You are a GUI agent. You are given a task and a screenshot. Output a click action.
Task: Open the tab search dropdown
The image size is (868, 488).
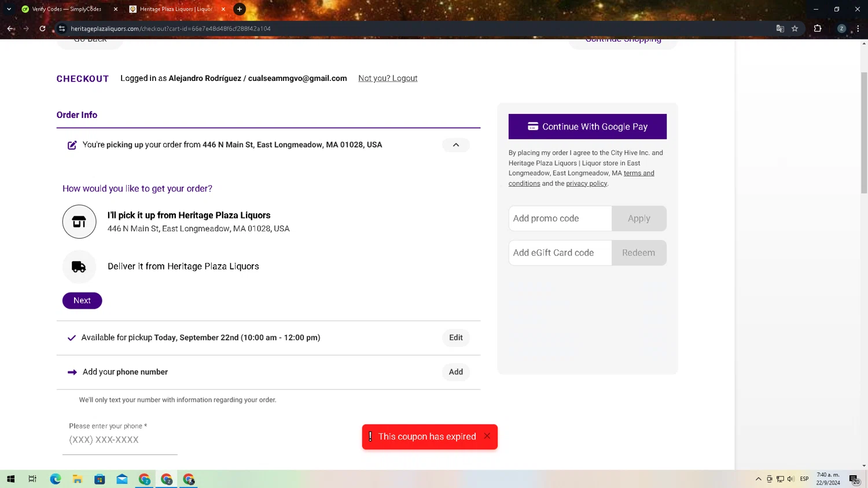click(x=9, y=9)
